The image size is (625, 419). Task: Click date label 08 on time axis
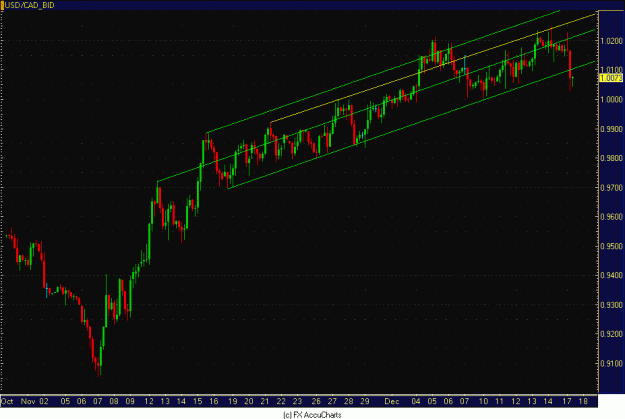click(x=114, y=401)
